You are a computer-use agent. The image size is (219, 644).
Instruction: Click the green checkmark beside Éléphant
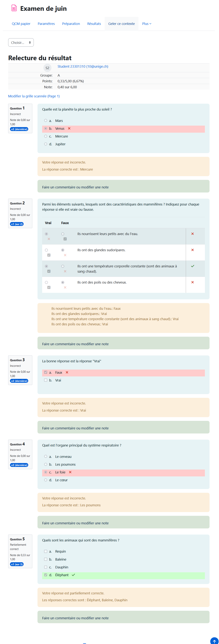click(73, 575)
